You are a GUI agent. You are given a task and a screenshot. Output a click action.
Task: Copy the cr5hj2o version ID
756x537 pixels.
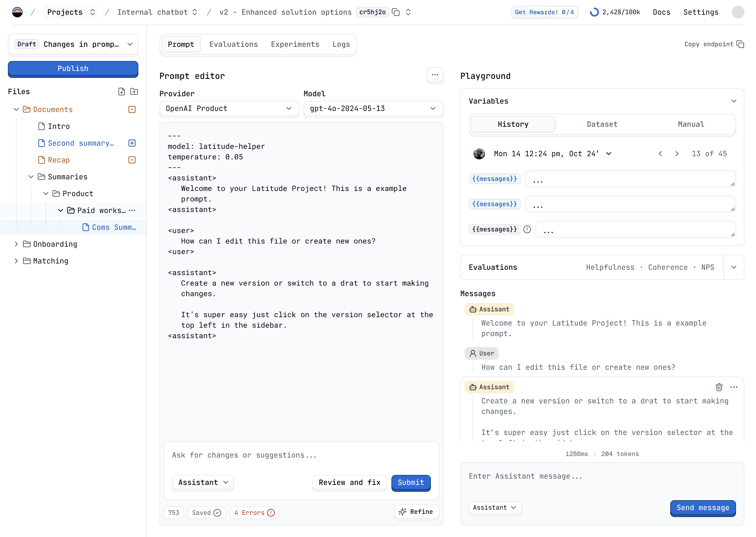396,12
